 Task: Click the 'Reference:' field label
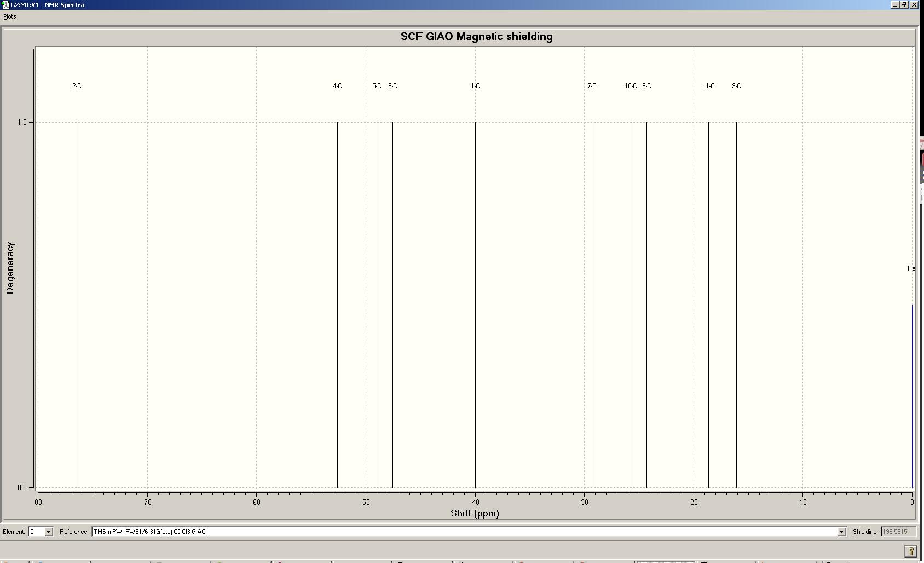(x=74, y=532)
